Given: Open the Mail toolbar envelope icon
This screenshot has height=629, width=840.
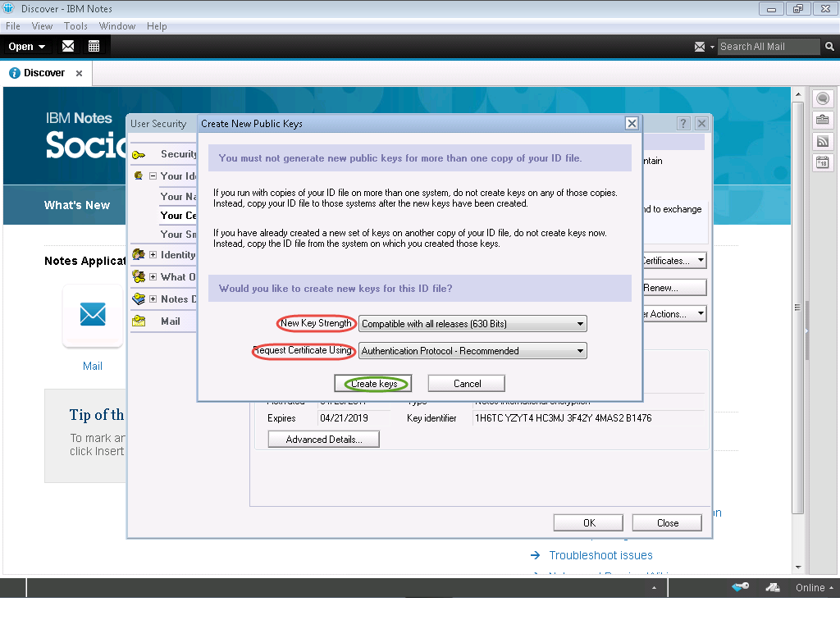Looking at the screenshot, I should pos(68,47).
